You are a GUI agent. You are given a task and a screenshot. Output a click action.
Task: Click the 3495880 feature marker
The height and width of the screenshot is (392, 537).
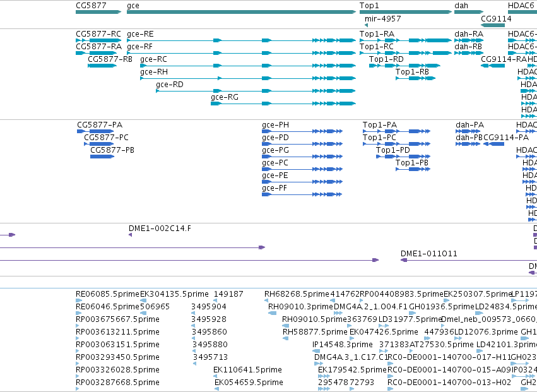click(194, 351)
